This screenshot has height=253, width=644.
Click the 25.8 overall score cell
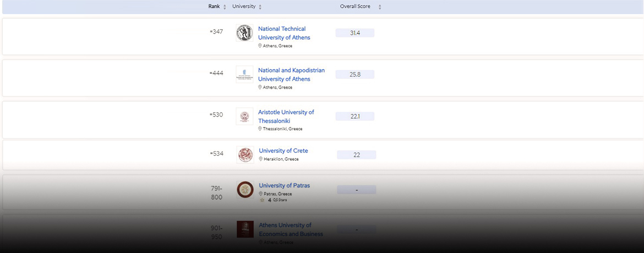(355, 74)
